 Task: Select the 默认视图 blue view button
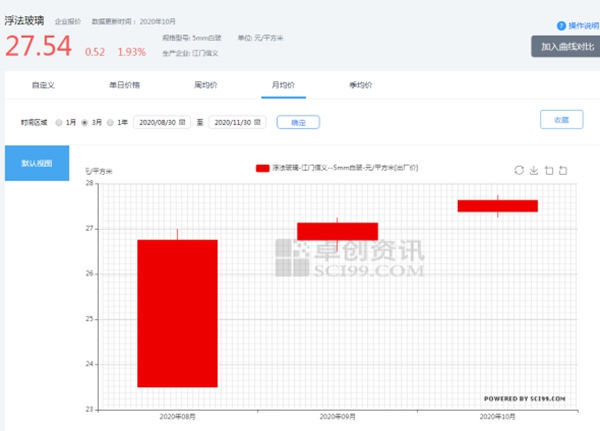tap(37, 163)
